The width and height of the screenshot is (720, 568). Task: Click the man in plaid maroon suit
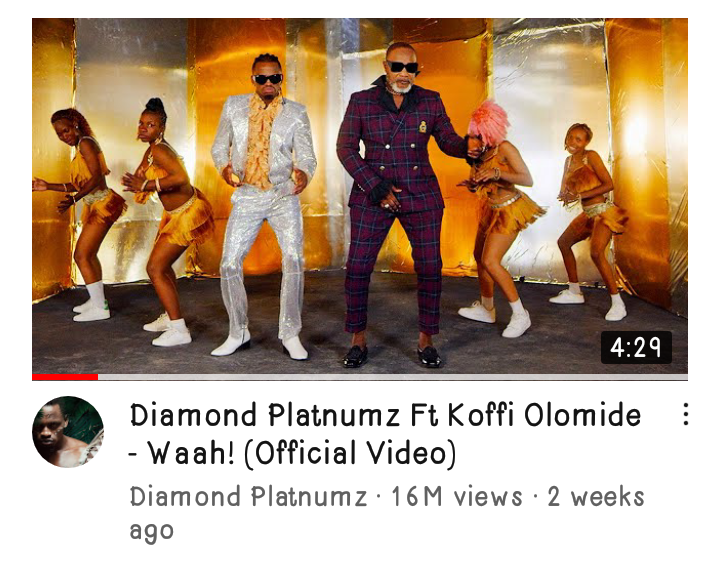pyautogui.click(x=396, y=202)
